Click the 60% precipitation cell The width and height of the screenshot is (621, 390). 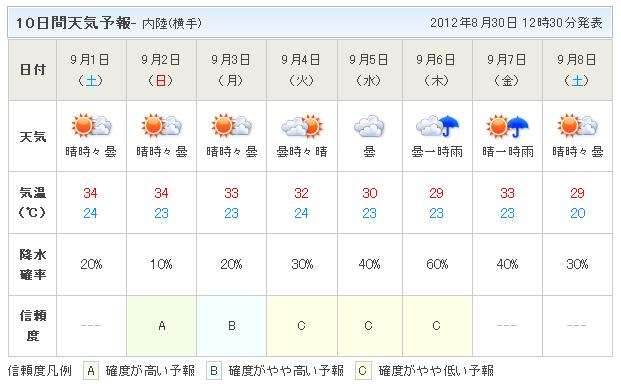coord(437,264)
